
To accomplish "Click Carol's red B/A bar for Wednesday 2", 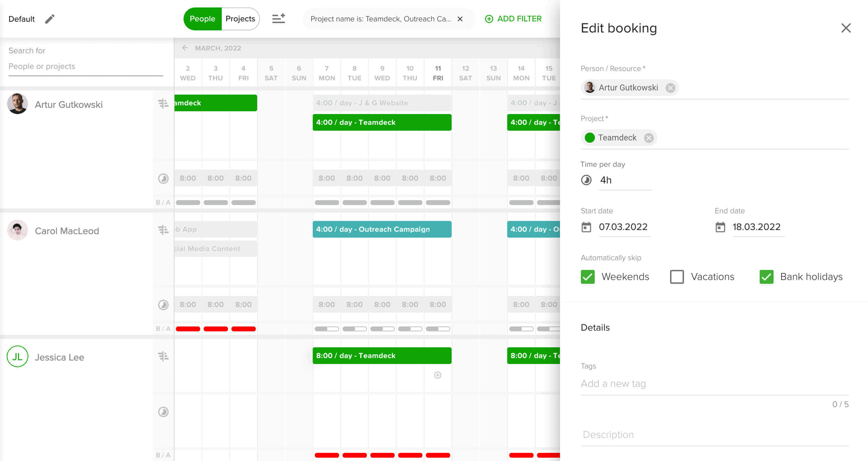I will (188, 329).
